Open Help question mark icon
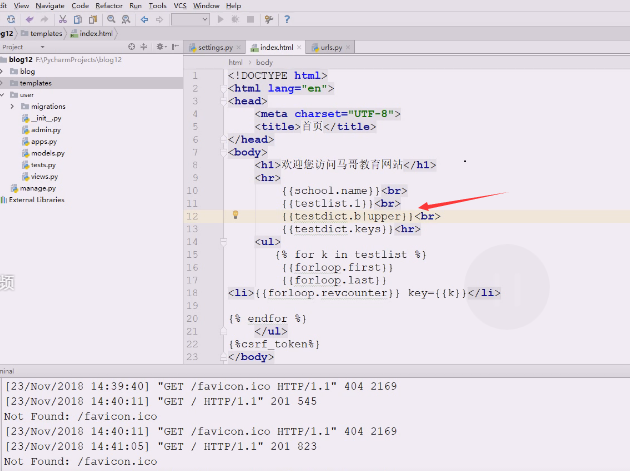Viewport: 630px width, 471px height. click(x=287, y=19)
